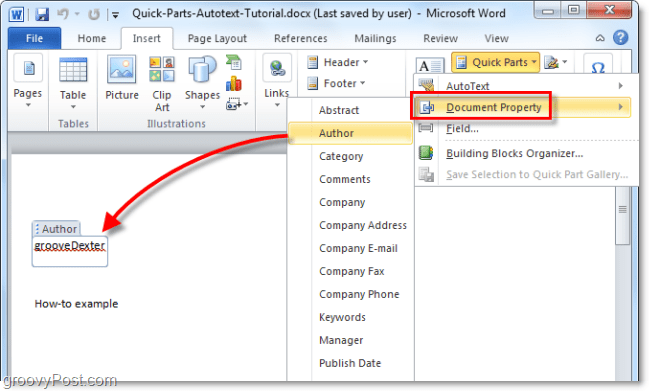Screen dimensions: 649x391
Task: Select Document Property menu item
Action: (522, 107)
